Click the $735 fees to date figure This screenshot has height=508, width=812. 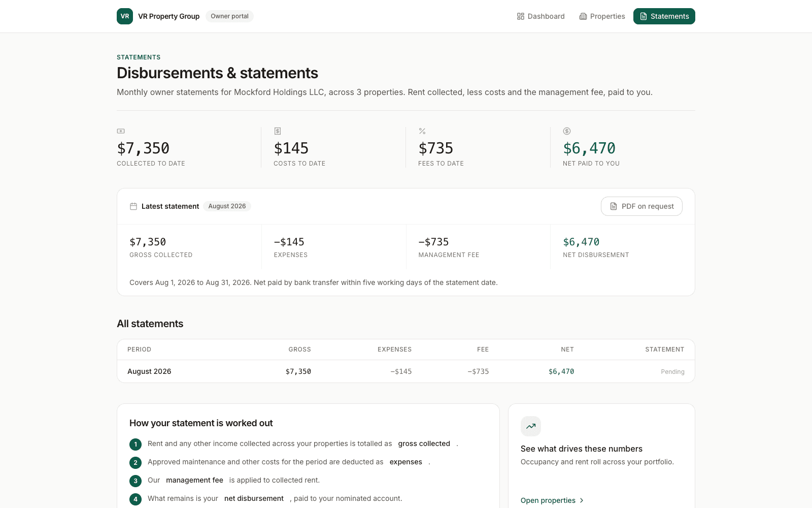pos(436,148)
